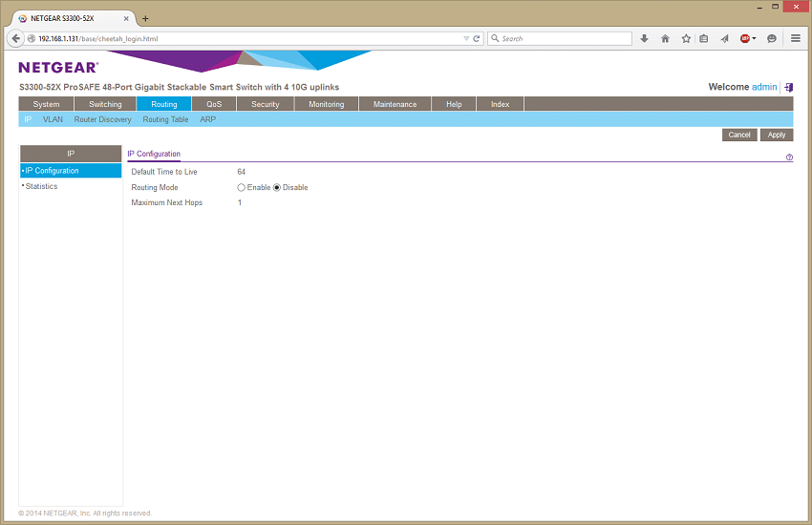Screen dimensions: 812x525
Task: Bookmark this page with the star icon
Action: [686, 38]
